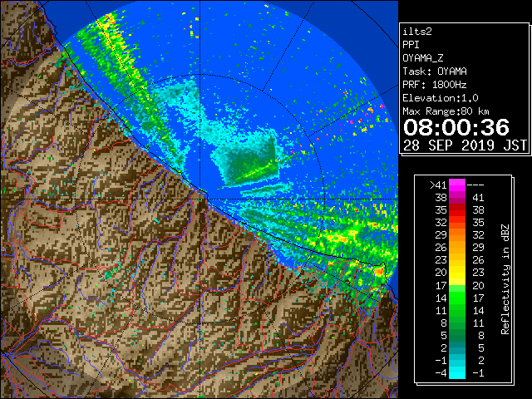Select the "28 SEP 2019 JST" date
The width and height of the screenshot is (532, 399).
465,145
